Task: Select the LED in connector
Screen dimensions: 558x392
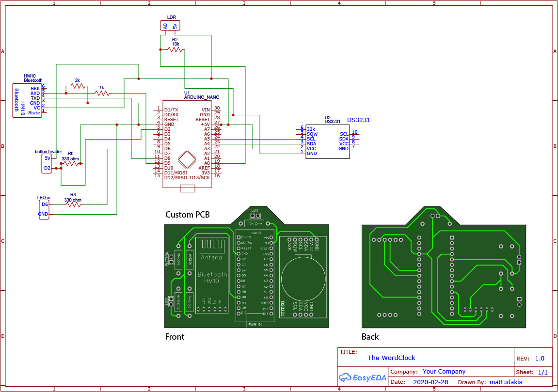Action: point(44,209)
